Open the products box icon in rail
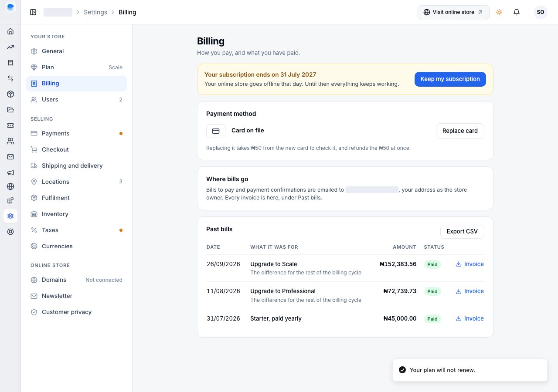The image size is (558, 392). coord(10,94)
